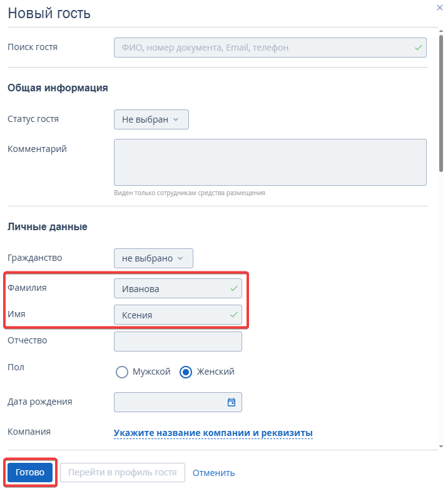Click the Отменить link
448x491 pixels.
[x=213, y=473]
